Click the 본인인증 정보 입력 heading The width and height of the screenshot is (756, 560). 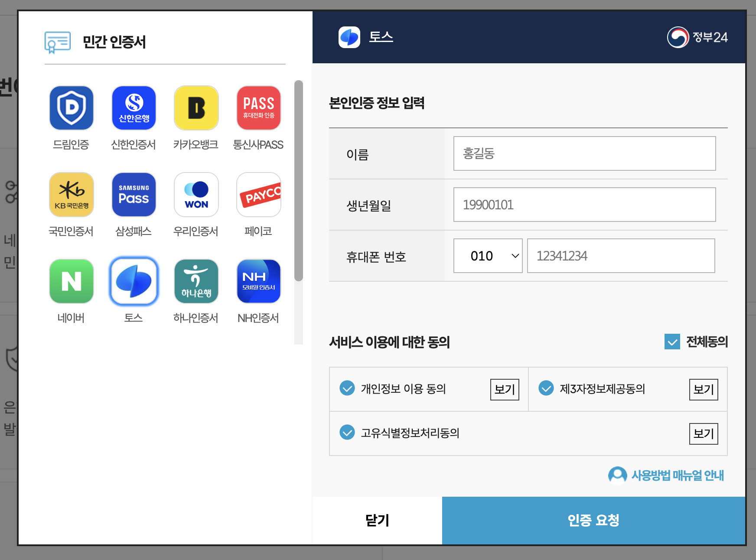377,103
